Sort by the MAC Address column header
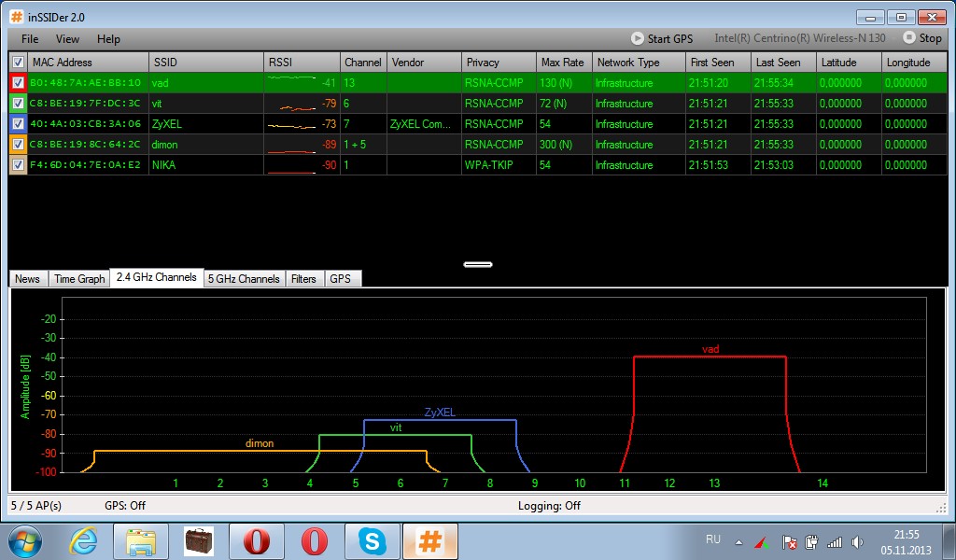The image size is (956, 560). (x=89, y=63)
